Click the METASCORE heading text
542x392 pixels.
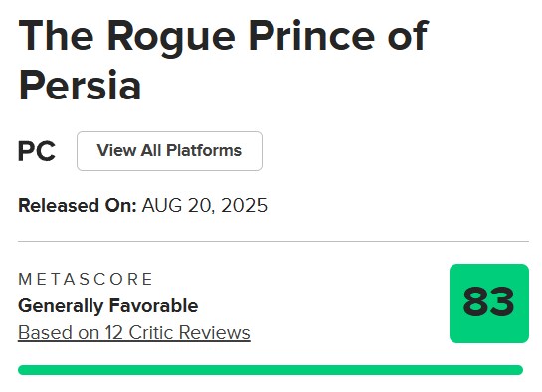(86, 279)
